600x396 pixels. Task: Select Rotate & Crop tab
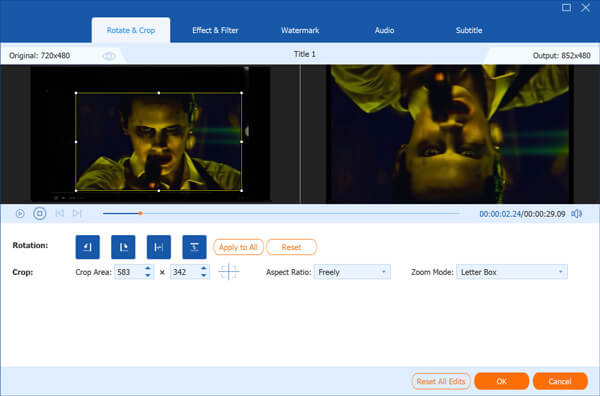point(131,30)
